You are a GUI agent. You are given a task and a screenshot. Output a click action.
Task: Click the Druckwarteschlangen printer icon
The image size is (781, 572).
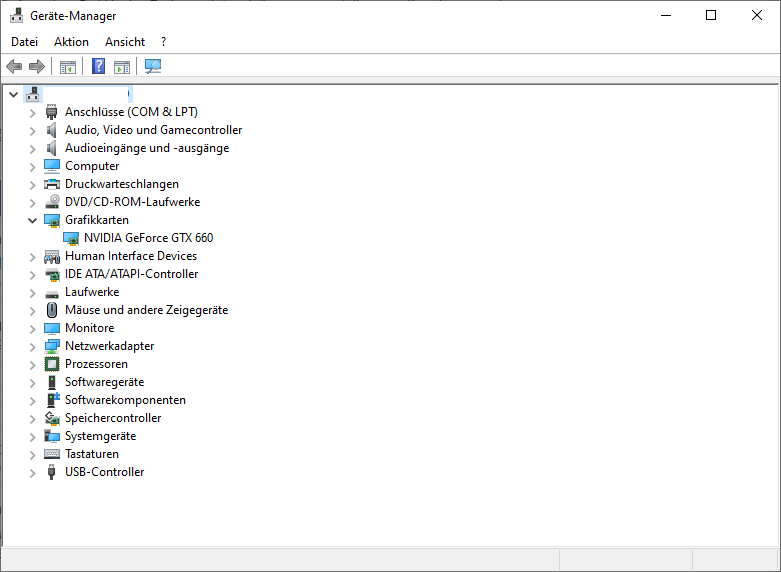pyautogui.click(x=52, y=184)
